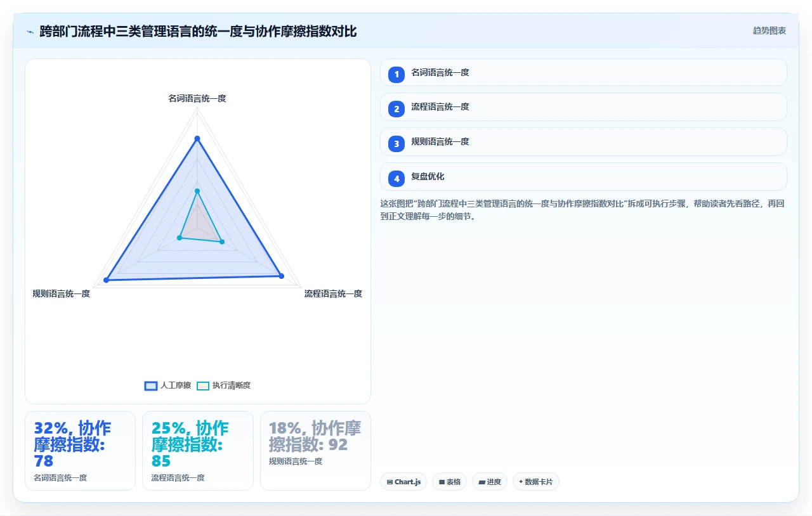
Task: Click the teal data point on 流程语言统一度 axis
Action: point(221,242)
